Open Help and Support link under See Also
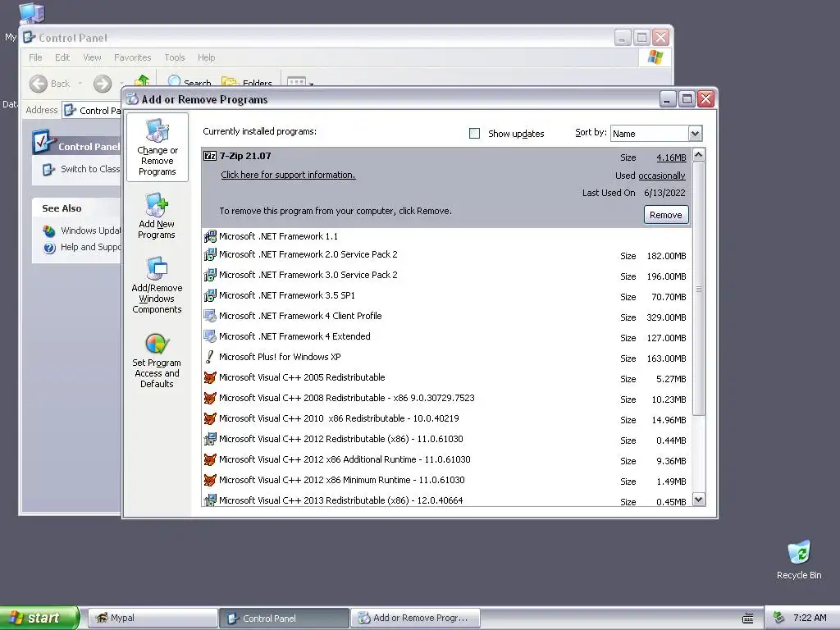The image size is (840, 630). tap(90, 247)
